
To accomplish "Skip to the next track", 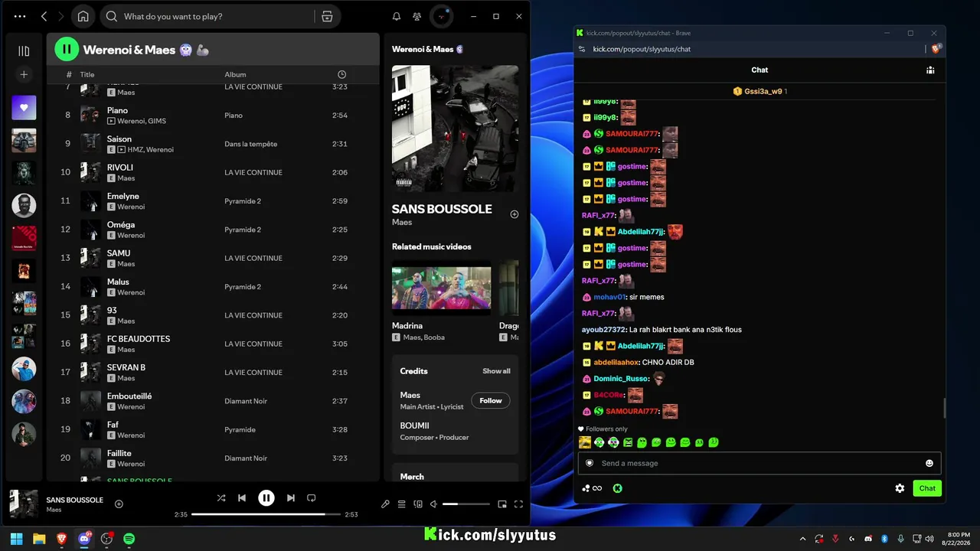I will coord(291,498).
